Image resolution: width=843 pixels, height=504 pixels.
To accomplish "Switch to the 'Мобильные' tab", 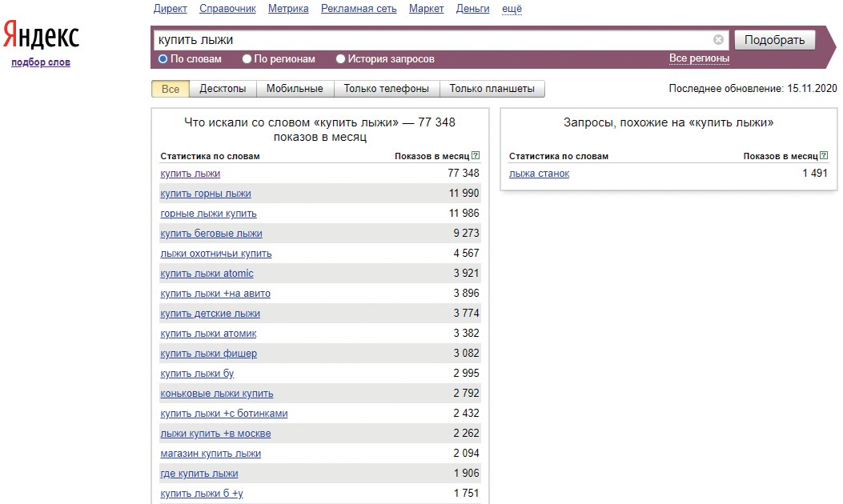I will click(295, 89).
